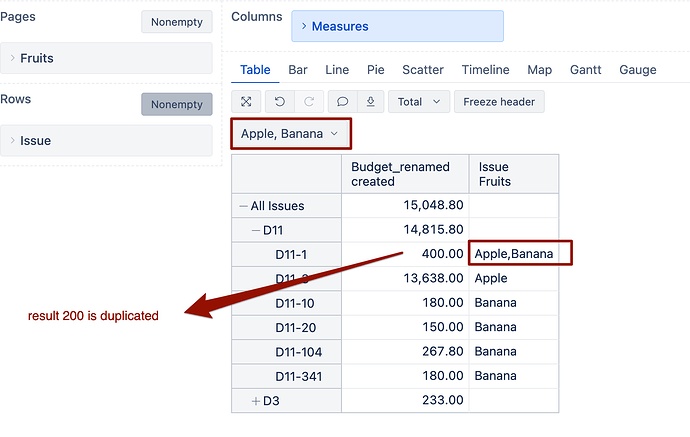Expand the Measures dimension in Columns
690x437 pixels.
[x=304, y=26]
